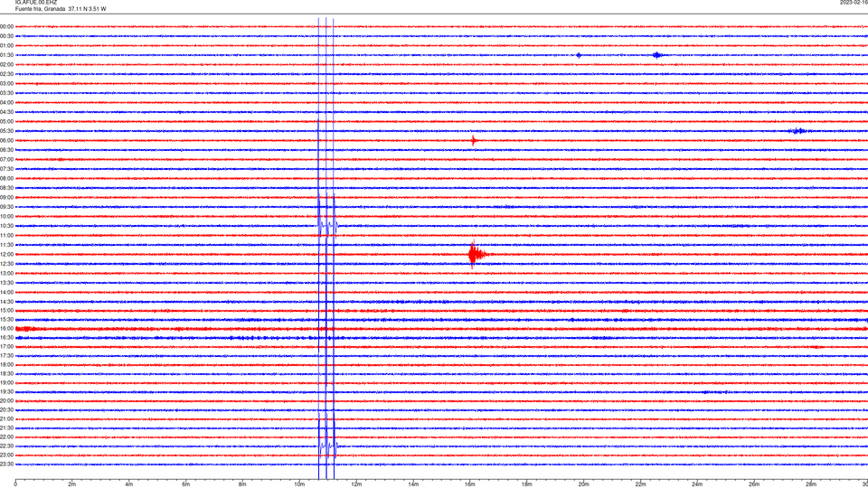This screenshot has height=488, width=868.
Task: Click the 18m tick on the time axis
Action: pos(527,484)
